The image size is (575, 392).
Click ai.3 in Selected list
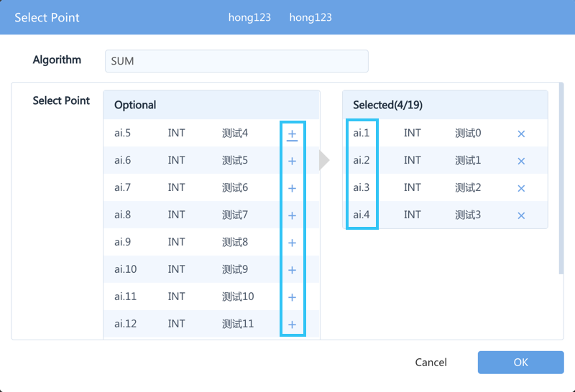(362, 187)
